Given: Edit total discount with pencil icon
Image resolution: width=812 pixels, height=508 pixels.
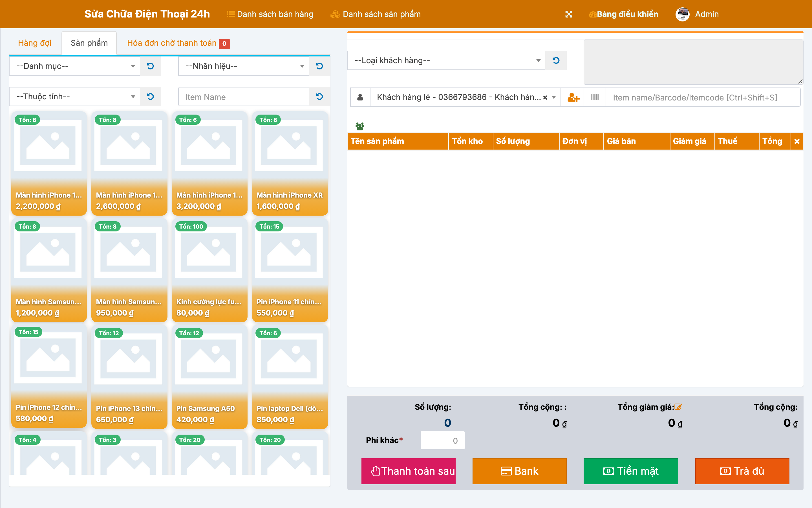Looking at the screenshot, I should pyautogui.click(x=678, y=406).
